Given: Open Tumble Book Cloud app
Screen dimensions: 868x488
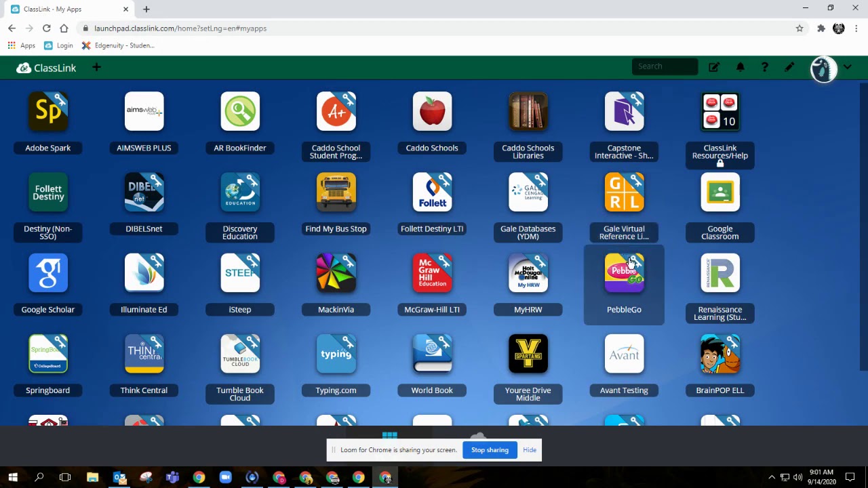Looking at the screenshot, I should coord(240,353).
